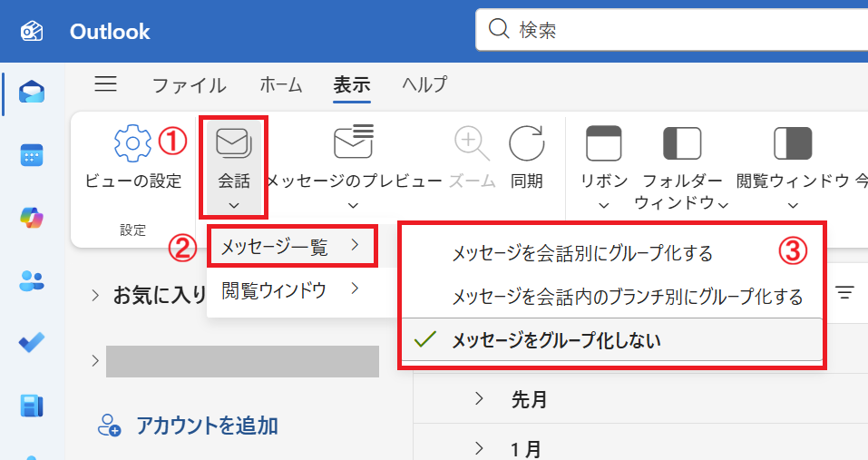Open Calendar in the left sidebar
The height and width of the screenshot is (460, 868).
click(x=32, y=155)
